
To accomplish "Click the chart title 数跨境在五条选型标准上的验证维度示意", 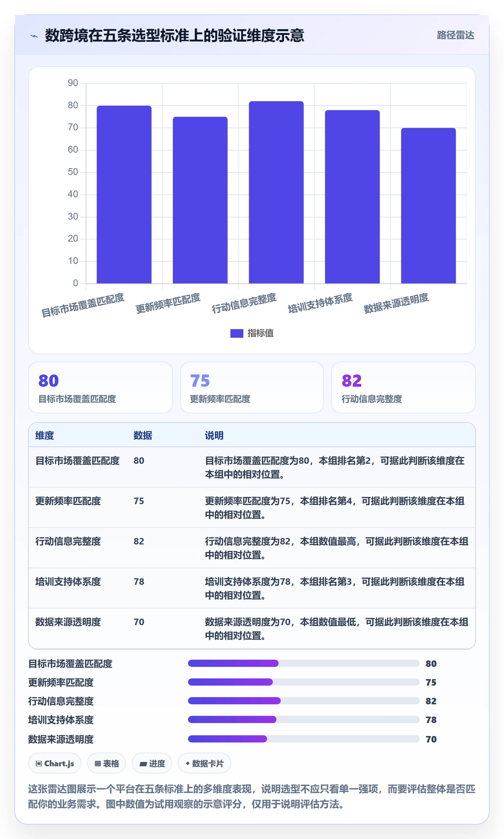I will (x=175, y=36).
